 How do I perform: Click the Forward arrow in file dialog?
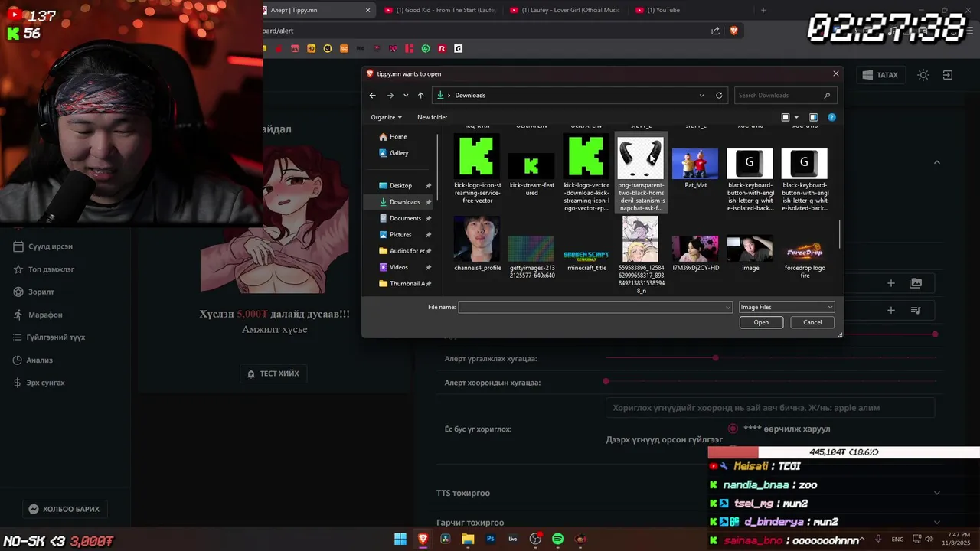pos(390,96)
